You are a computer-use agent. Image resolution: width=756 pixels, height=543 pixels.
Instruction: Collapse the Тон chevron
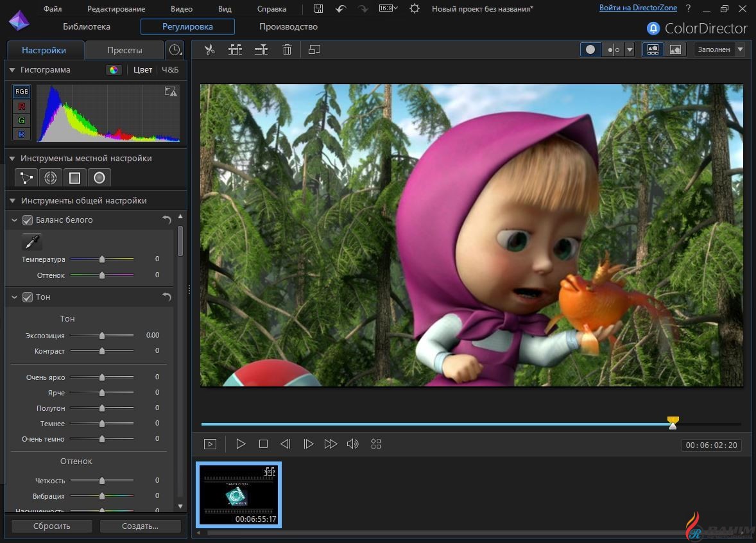15,297
